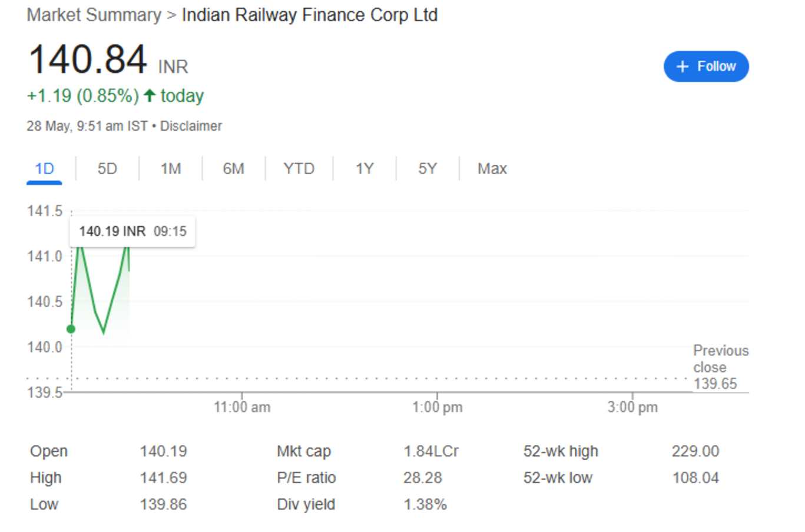The height and width of the screenshot is (532, 805).
Task: Click the green upward arrow next to today's change
Action: tap(149, 95)
